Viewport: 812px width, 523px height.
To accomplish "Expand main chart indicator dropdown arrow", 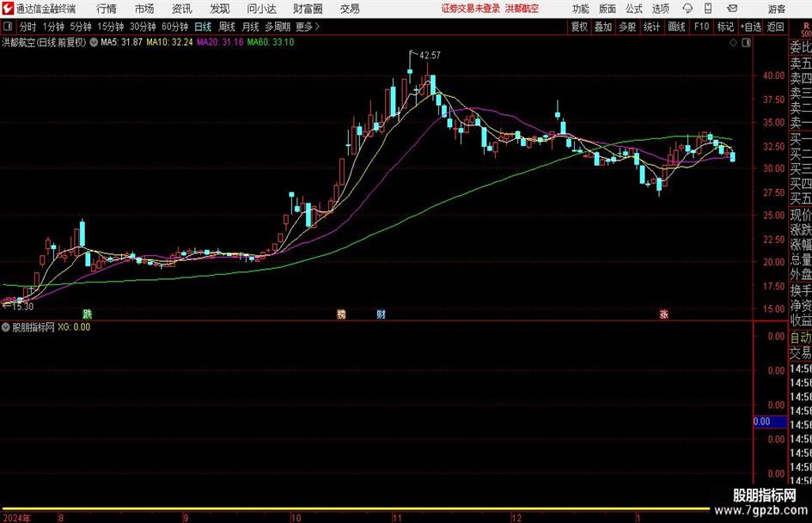I will point(94,42).
